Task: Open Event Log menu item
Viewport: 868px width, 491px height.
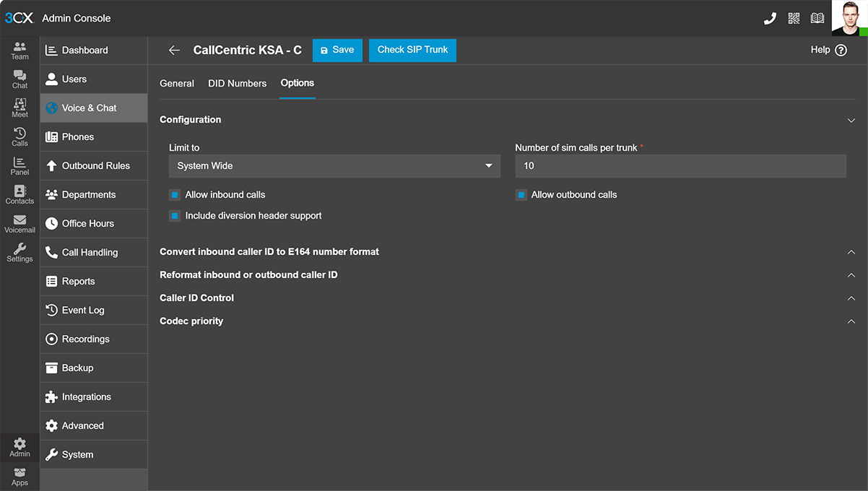Action: click(x=94, y=310)
